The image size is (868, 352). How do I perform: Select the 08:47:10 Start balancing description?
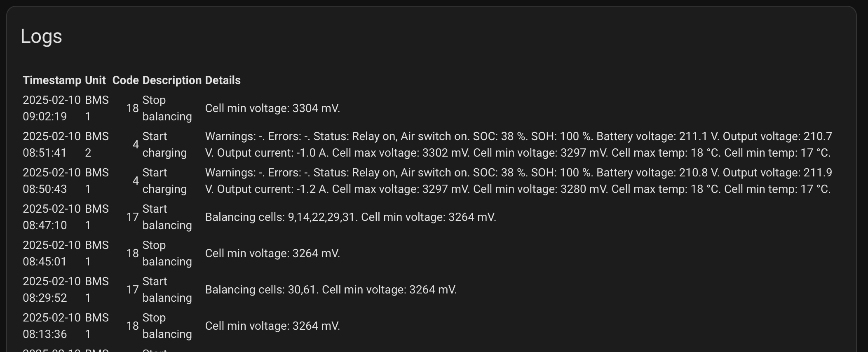pos(167,217)
